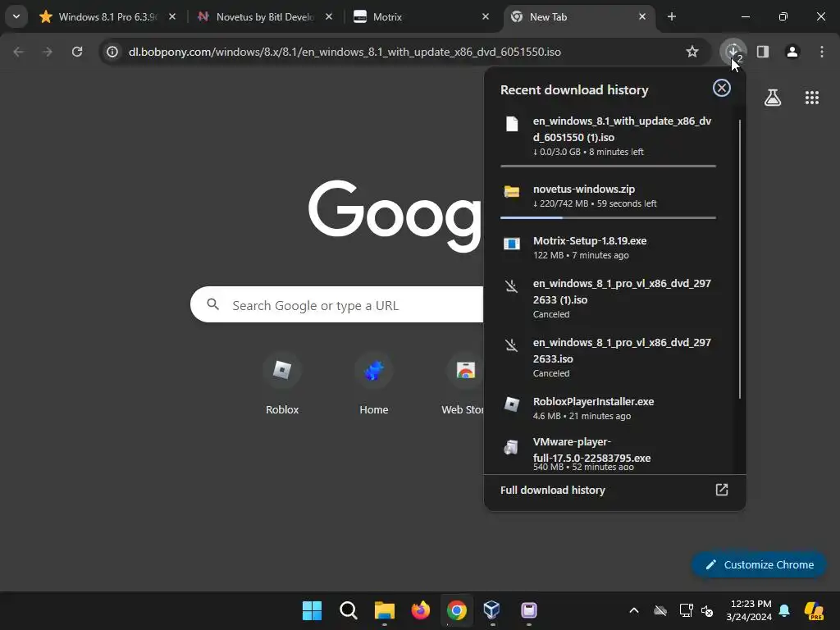Viewport: 840px width, 630px height.
Task: Open VirtualBox from the taskbar
Action: tap(492, 610)
